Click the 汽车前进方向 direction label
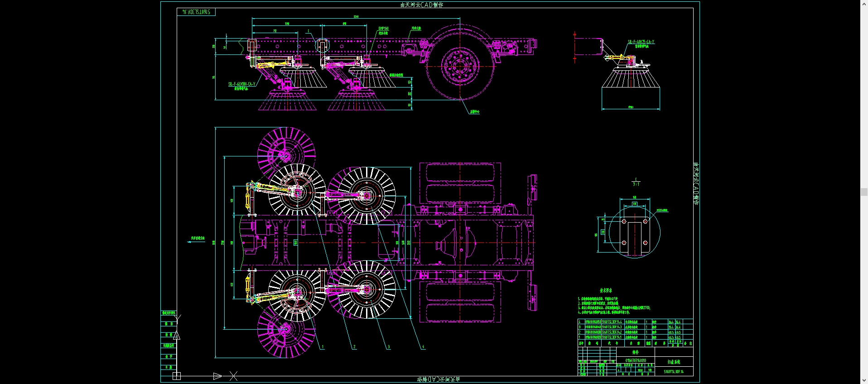Image resolution: width=868 pixels, height=384 pixels. tap(198, 238)
